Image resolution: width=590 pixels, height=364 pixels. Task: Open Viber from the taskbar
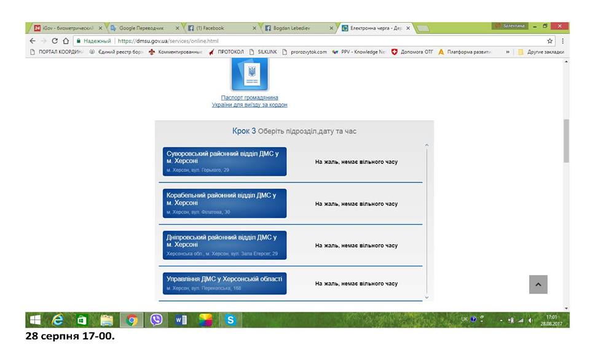coord(156,320)
